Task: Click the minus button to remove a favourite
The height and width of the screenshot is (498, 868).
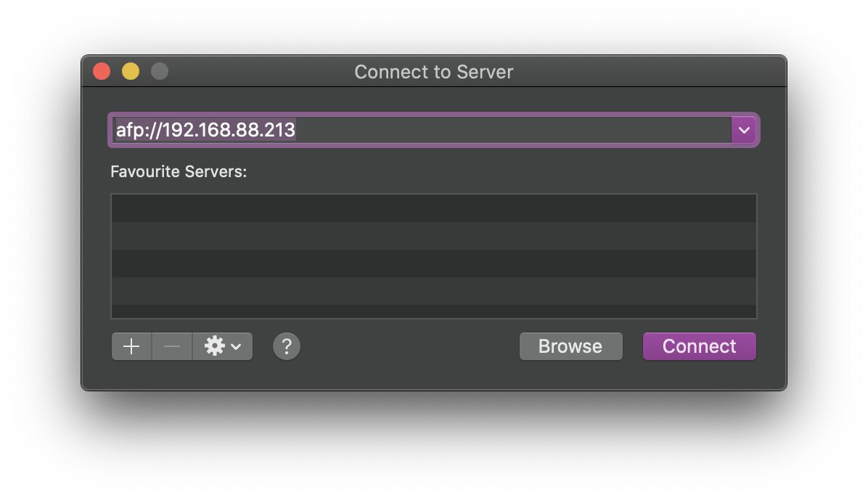Action: point(172,347)
